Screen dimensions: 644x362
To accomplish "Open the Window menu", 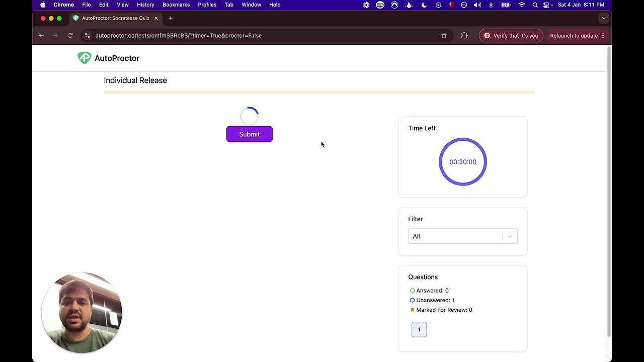I will tap(251, 5).
